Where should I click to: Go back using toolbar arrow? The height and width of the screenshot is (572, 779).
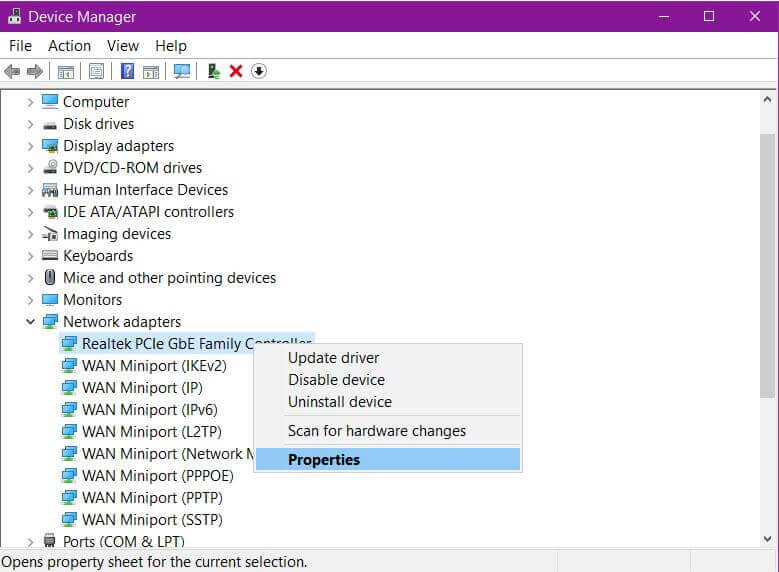[x=12, y=72]
